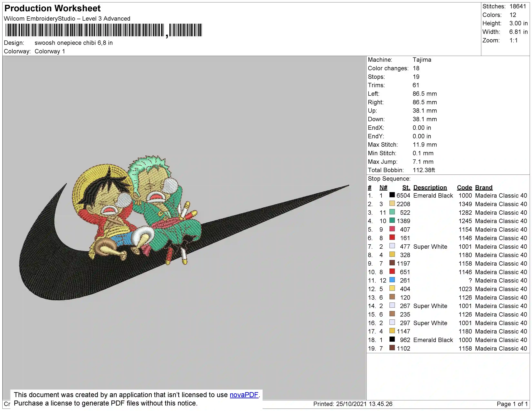Click the N# column header

pyautogui.click(x=383, y=187)
